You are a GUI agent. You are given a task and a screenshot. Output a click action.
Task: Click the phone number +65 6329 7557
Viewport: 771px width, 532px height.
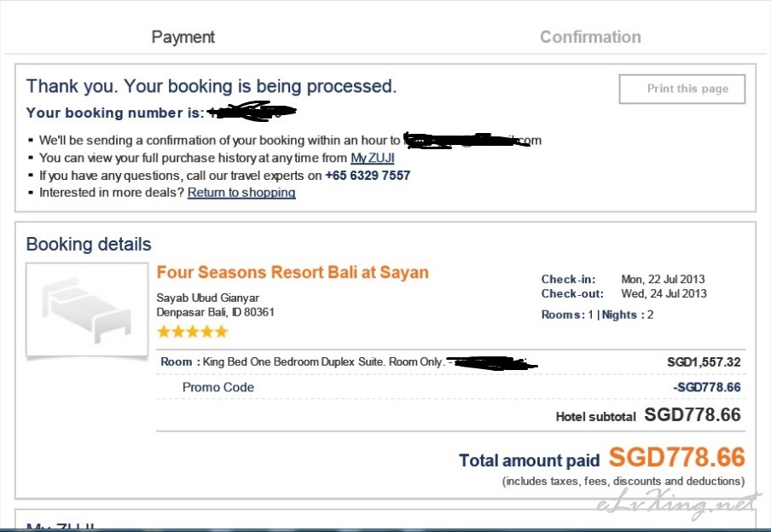click(368, 176)
